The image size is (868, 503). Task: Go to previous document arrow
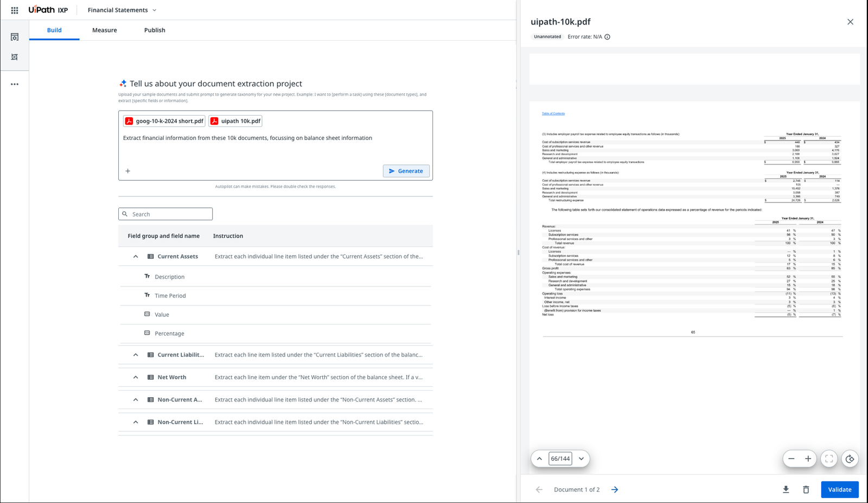[539, 489]
